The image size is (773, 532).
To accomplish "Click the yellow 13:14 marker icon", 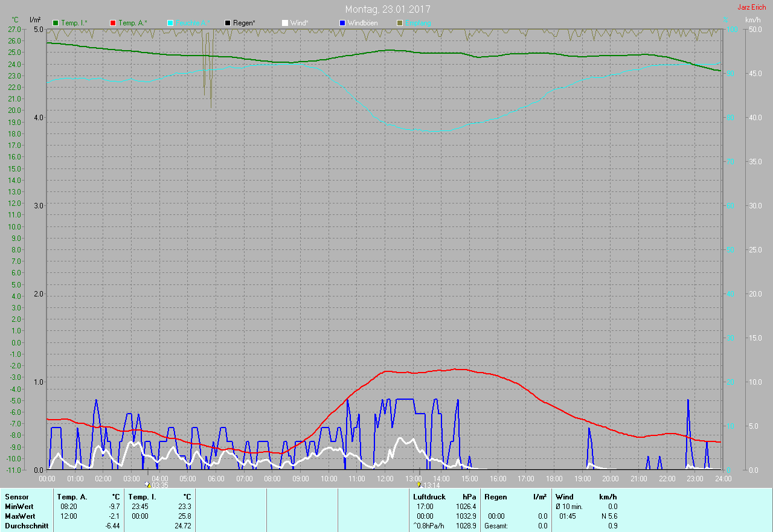I will click(x=419, y=484).
